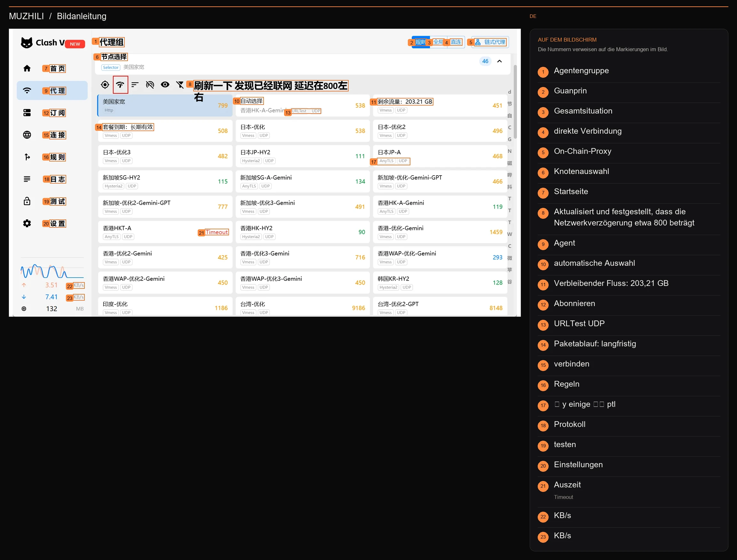Image resolution: width=737 pixels, height=560 pixels.
Task: Click the home icon in the sidebar
Action: 27,68
